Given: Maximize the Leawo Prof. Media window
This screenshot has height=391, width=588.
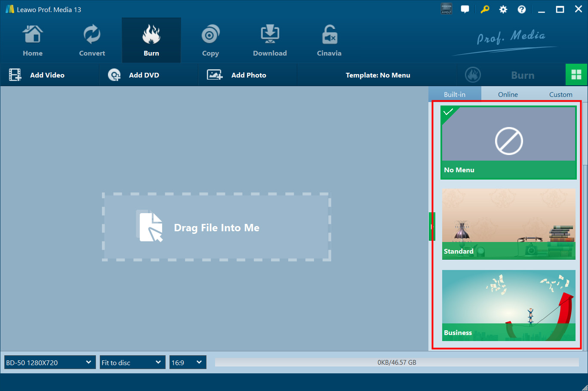Looking at the screenshot, I should tap(560, 9).
